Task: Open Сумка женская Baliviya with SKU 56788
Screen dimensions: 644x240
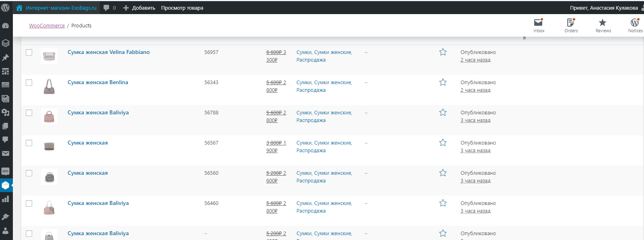Action: pyautogui.click(x=98, y=112)
